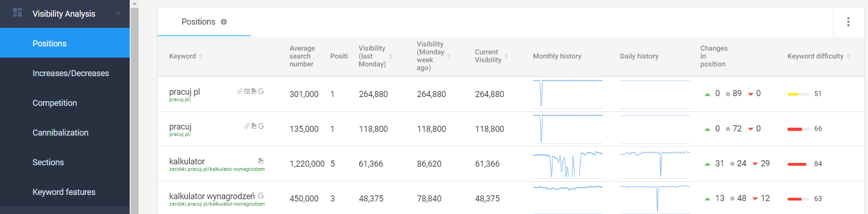The height and width of the screenshot is (214, 868).
Task: Open Competition in the sidebar
Action: [x=65, y=103]
